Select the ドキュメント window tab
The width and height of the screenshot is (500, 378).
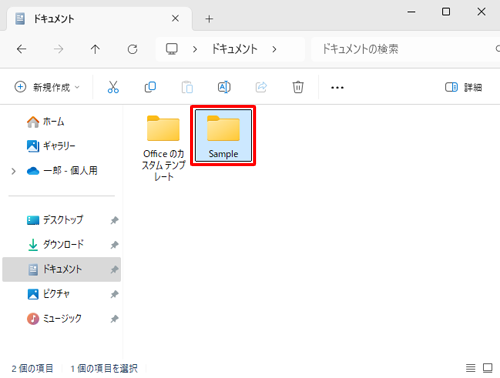[99, 19]
